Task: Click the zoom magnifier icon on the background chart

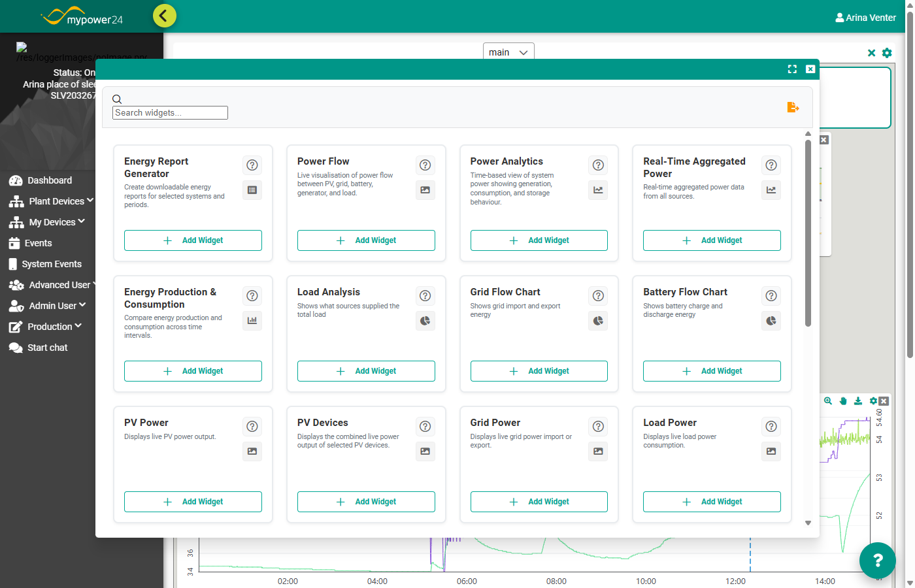Action: (828, 401)
